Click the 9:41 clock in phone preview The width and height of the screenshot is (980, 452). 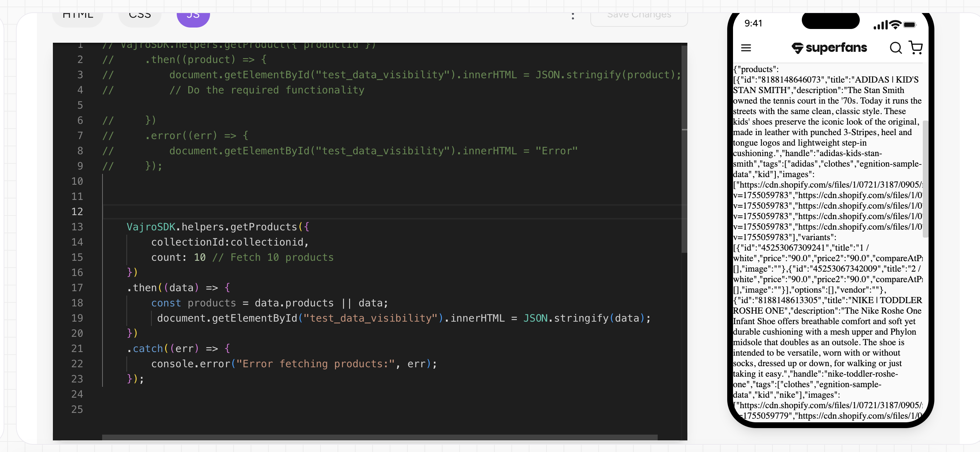click(753, 24)
